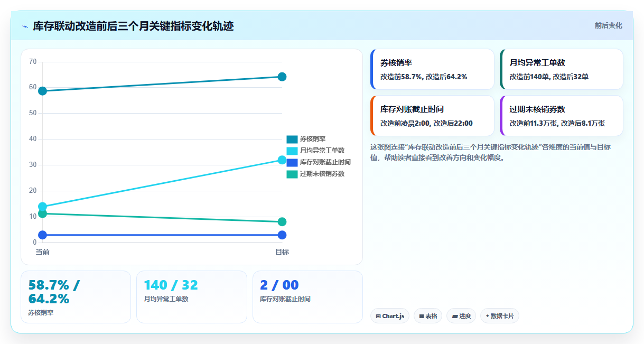Click the 2 / 00 stat value
This screenshot has width=644, height=344.
tap(279, 285)
